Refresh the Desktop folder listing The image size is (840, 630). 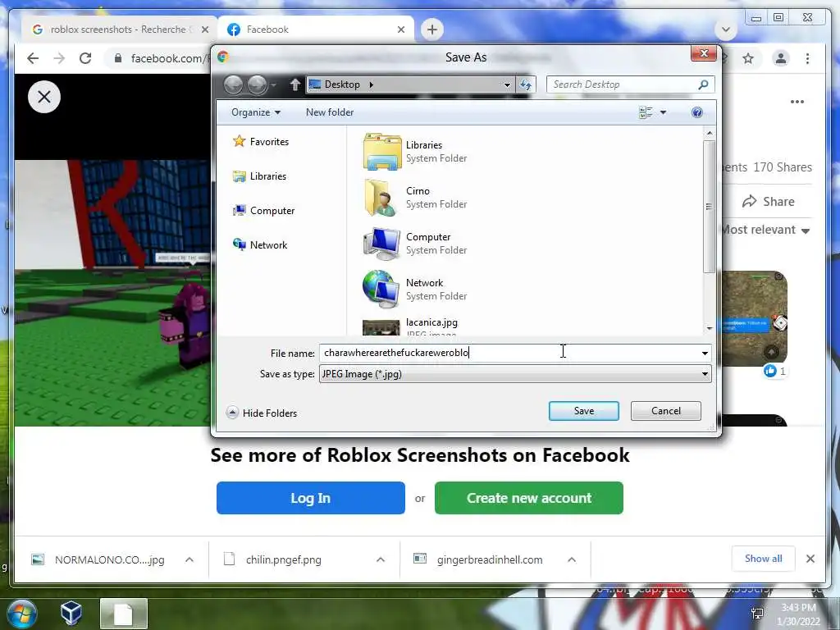[x=526, y=84]
